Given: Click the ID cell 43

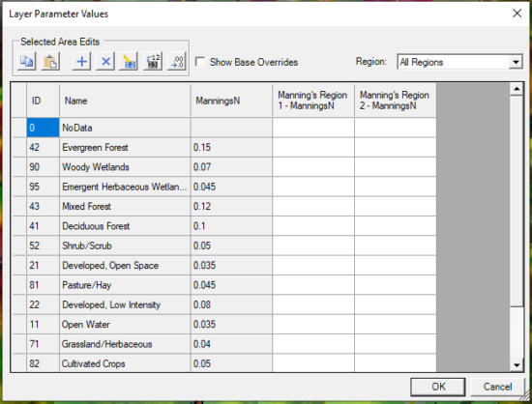Looking at the screenshot, I should [44, 207].
